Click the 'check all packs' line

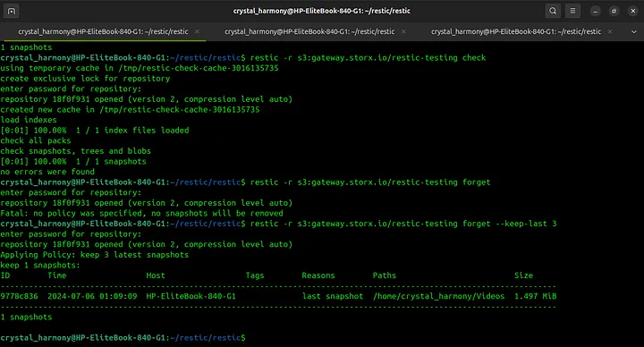[36, 140]
